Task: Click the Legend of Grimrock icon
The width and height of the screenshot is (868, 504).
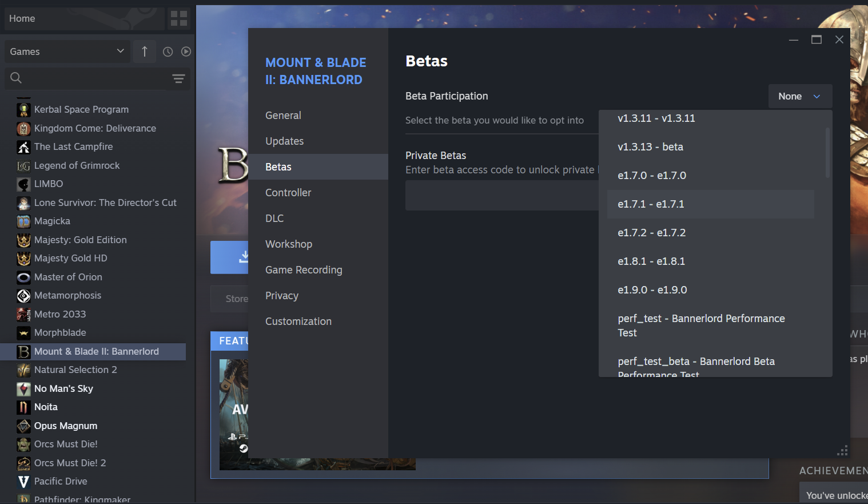Action: point(23,166)
